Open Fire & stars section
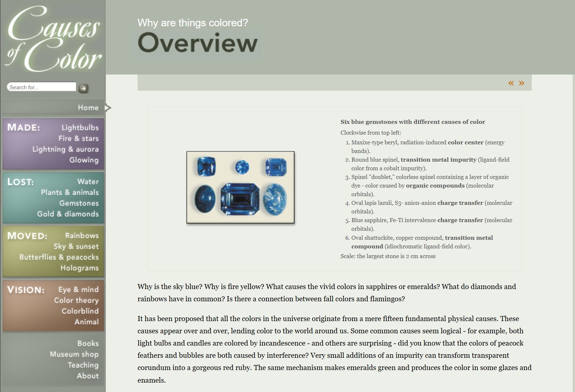 coord(78,138)
